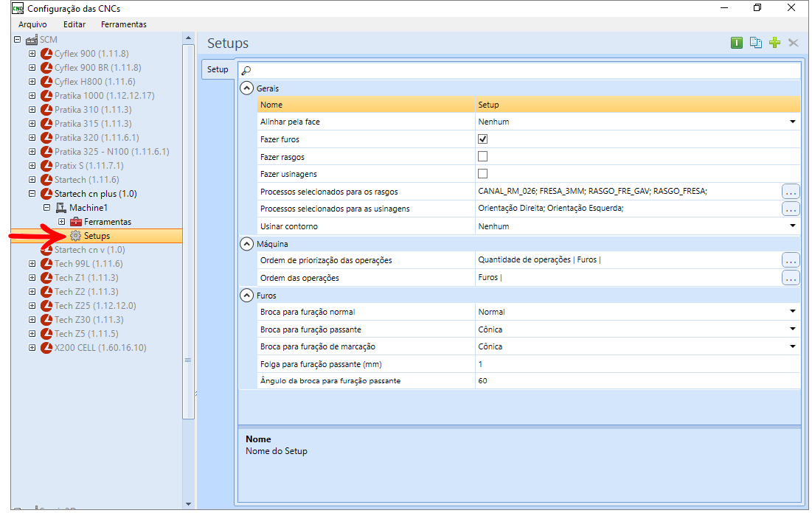Open Broca para furação de marcação dropdown

(792, 346)
